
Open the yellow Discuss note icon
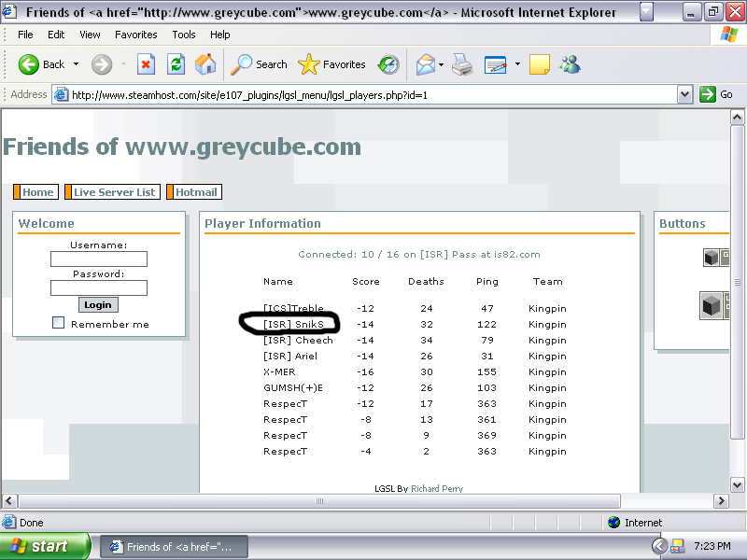pos(540,64)
